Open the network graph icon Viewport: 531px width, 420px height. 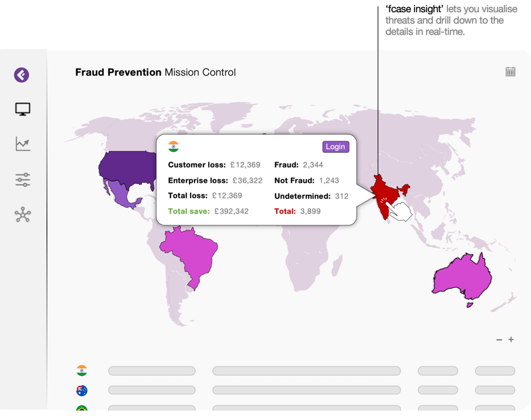tap(23, 215)
